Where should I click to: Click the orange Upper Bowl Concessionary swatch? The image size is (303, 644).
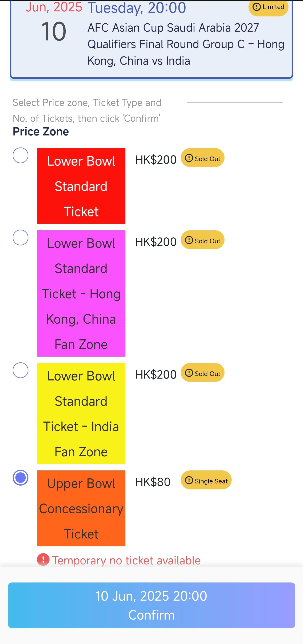tap(81, 508)
